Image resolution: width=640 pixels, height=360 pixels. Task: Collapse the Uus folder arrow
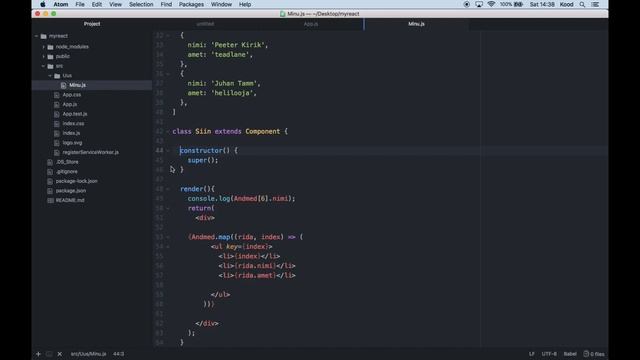tap(50, 76)
